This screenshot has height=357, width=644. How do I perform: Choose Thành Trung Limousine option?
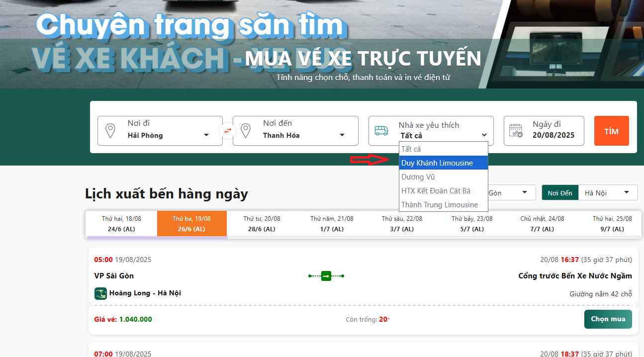coord(444,205)
